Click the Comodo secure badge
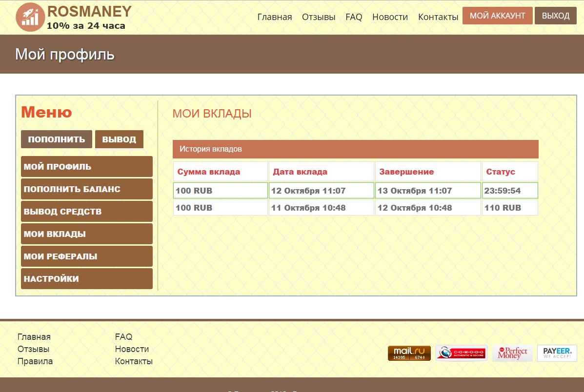The image size is (584, 392). pos(461,353)
